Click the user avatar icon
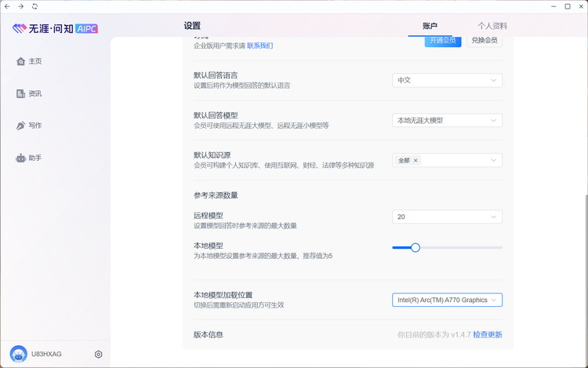The height and width of the screenshot is (368, 588). point(18,354)
